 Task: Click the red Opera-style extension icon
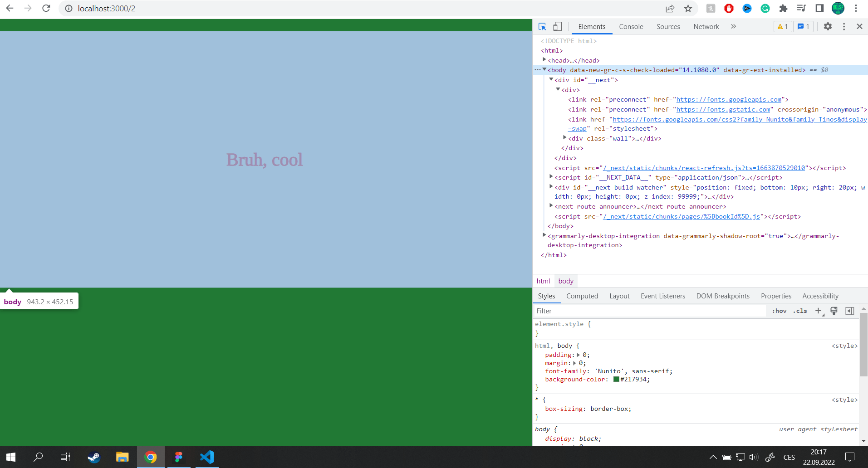pyautogui.click(x=729, y=9)
